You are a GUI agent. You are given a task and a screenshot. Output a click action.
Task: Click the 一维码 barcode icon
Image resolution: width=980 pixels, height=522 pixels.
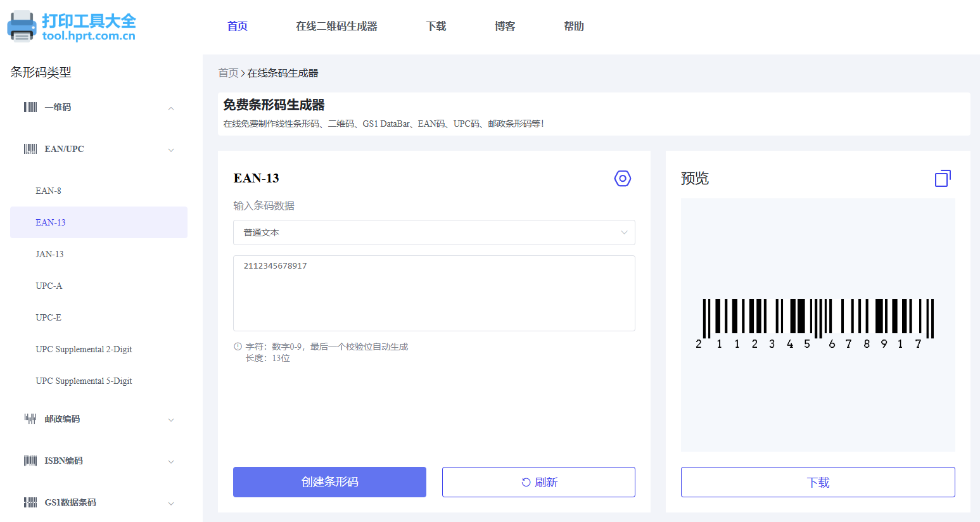(30, 107)
